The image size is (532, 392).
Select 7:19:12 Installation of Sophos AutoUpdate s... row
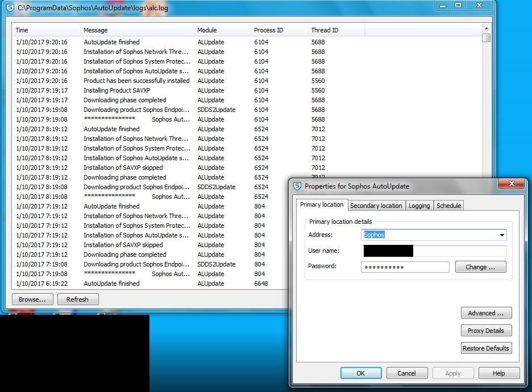150,235
